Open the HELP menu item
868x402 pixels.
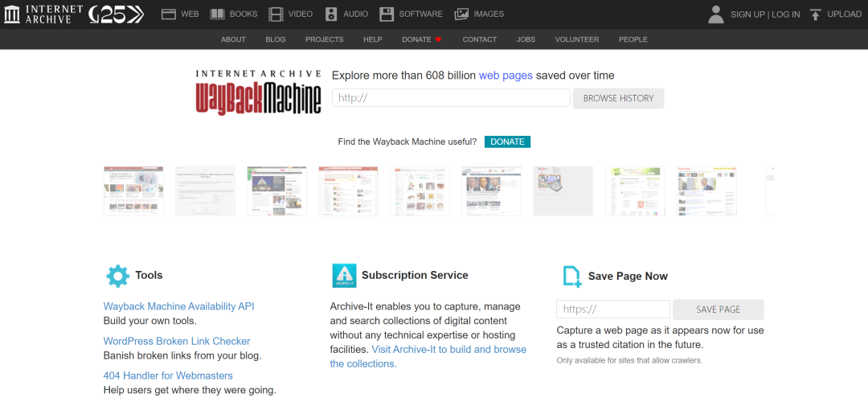[x=373, y=39]
